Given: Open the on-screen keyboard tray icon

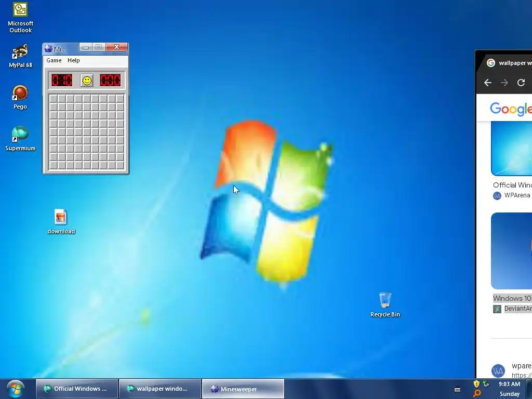Looking at the screenshot, I should pyautogui.click(x=457, y=389).
